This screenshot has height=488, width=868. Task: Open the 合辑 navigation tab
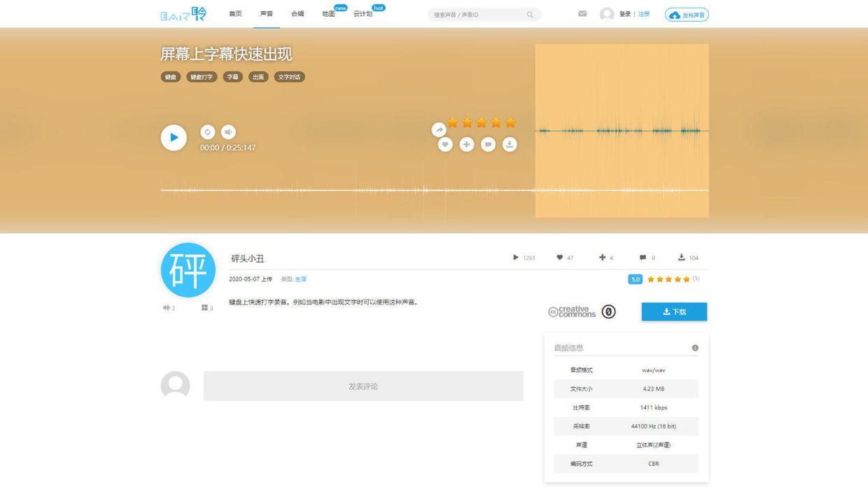(x=297, y=14)
